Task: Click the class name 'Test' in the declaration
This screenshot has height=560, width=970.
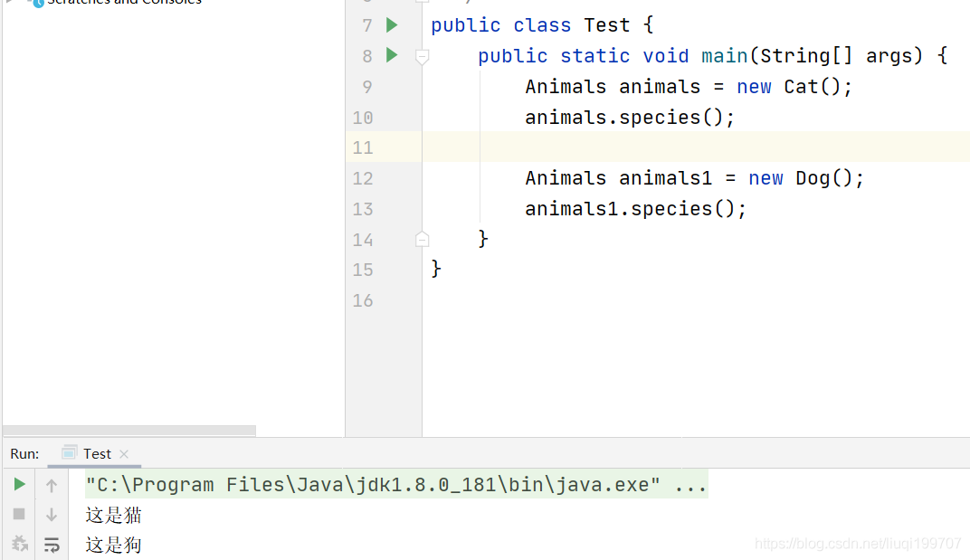Action: pyautogui.click(x=607, y=25)
